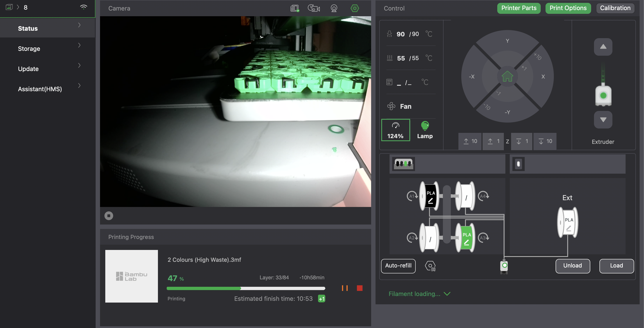Click the Wi-Fi signal icon
Image resolution: width=644 pixels, height=328 pixels.
pyautogui.click(x=84, y=7)
